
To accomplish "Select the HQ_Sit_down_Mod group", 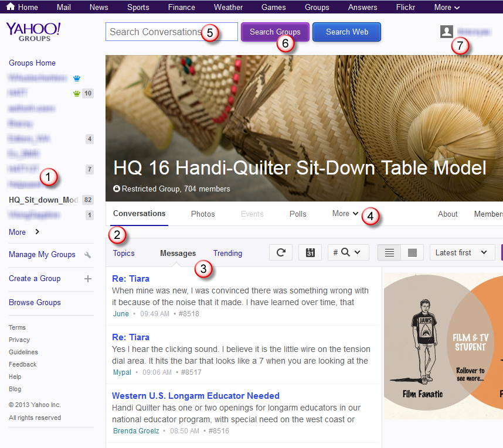I will click(x=43, y=200).
